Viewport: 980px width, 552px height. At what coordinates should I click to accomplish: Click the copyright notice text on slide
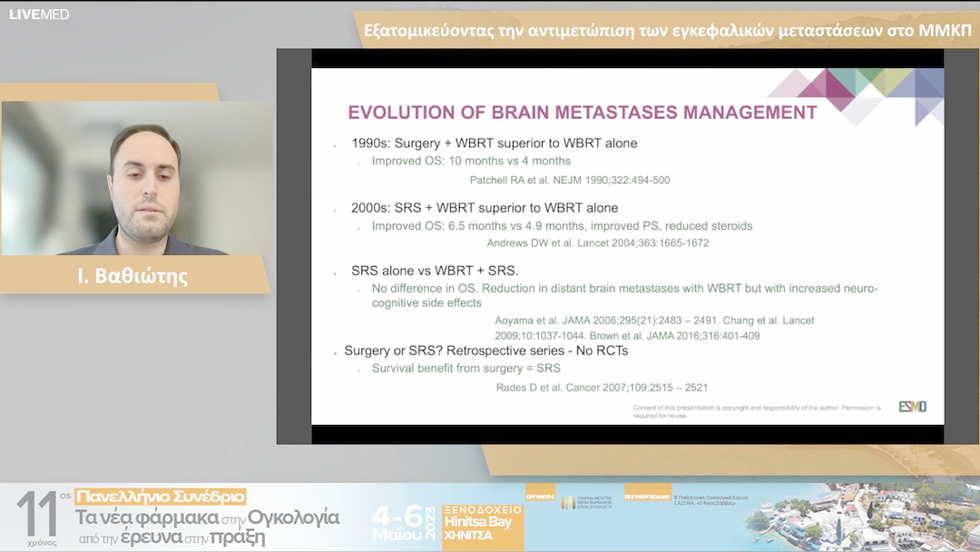coord(757,411)
